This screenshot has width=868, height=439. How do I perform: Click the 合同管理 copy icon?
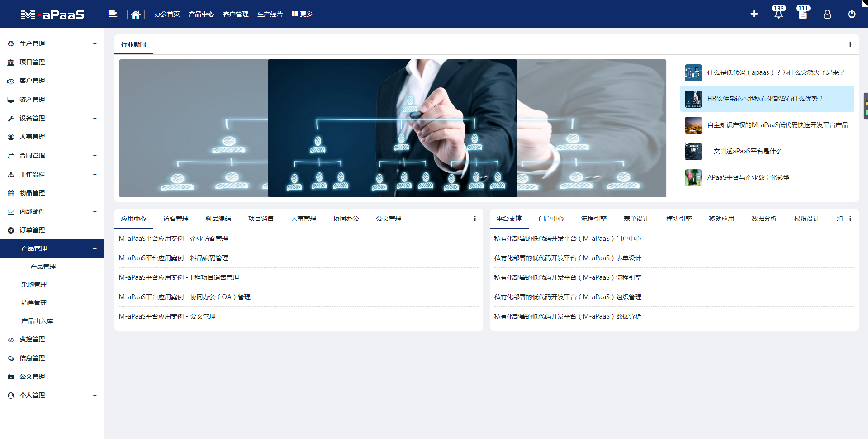11,156
